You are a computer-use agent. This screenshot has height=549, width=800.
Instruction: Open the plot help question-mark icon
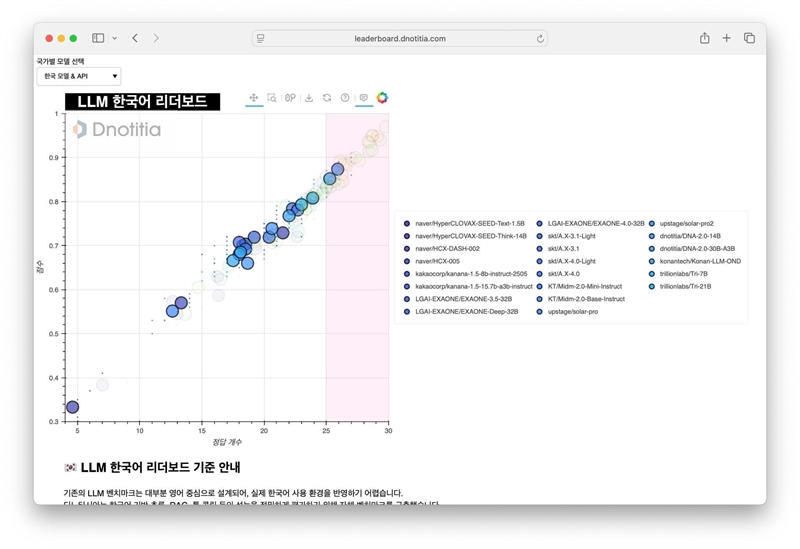click(x=345, y=97)
